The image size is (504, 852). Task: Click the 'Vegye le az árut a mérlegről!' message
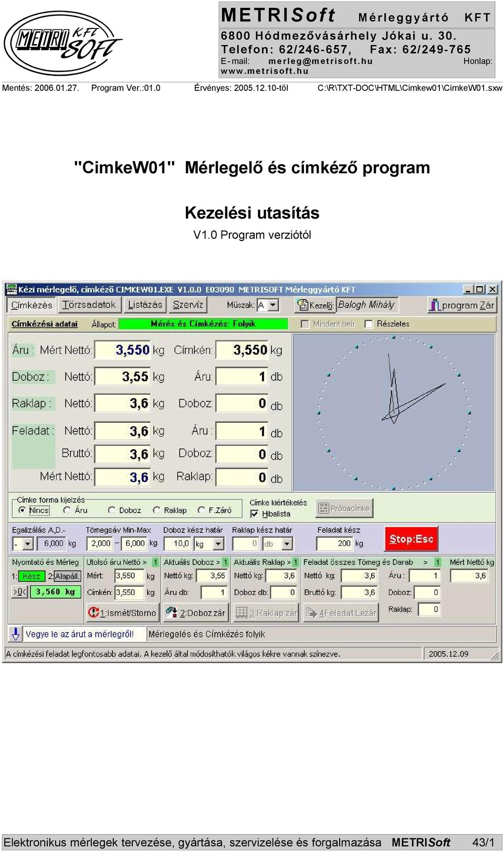coord(79,634)
